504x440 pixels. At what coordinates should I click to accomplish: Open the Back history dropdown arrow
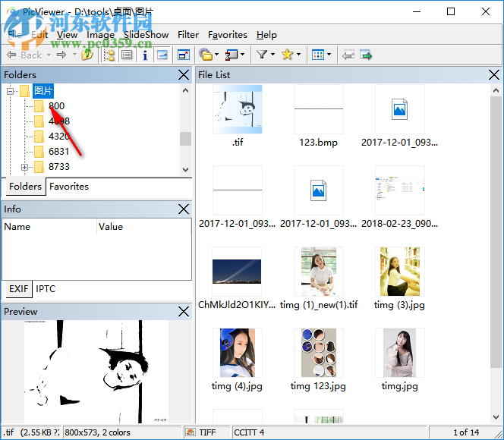point(49,55)
